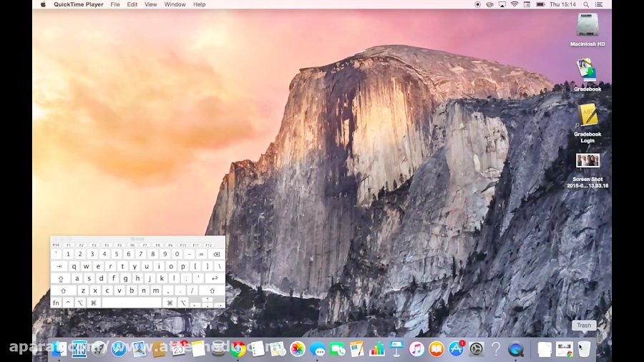Toggle left command key on Keyboard Viewer

point(94,303)
